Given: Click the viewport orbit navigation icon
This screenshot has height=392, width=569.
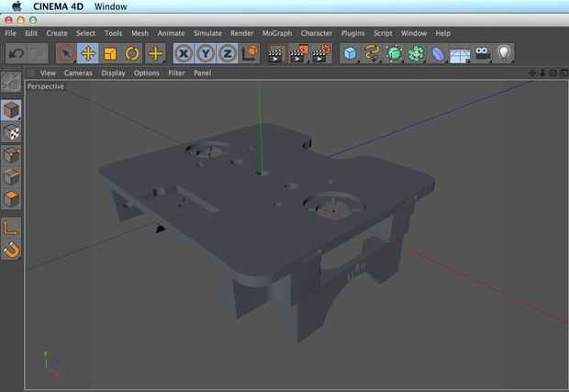Looking at the screenshot, I should 553,73.
